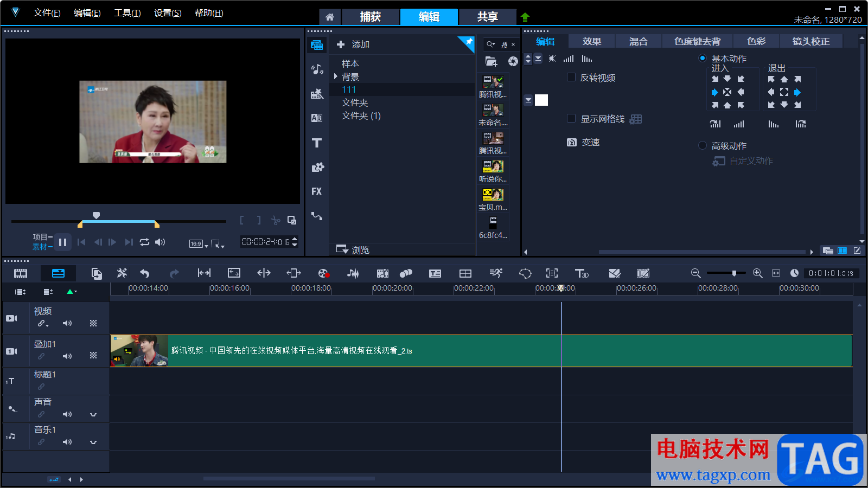Enable the Reverse video checkbox
Viewport: 868px width, 488px height.
point(571,77)
